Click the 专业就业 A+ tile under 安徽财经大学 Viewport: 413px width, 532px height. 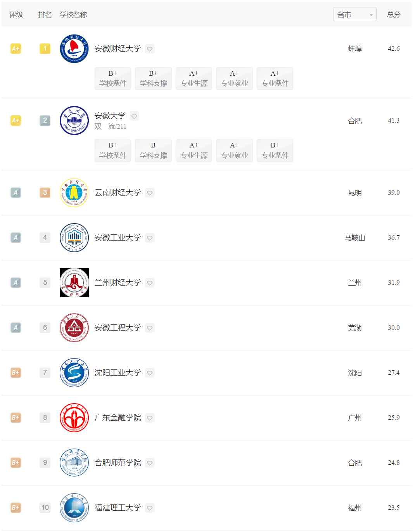[x=234, y=78]
